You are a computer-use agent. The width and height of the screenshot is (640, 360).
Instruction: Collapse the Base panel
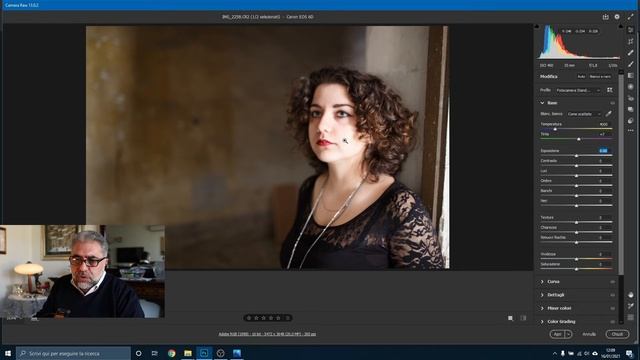tap(542, 103)
